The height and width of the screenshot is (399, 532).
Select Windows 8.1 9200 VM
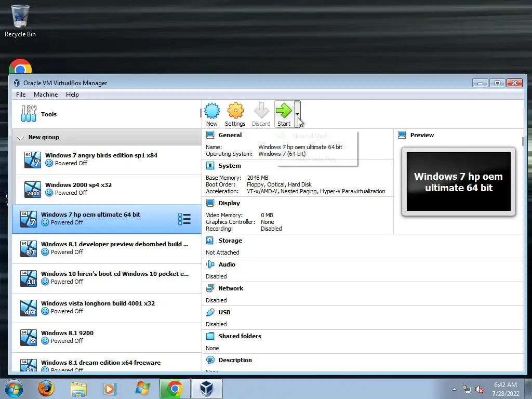click(107, 337)
